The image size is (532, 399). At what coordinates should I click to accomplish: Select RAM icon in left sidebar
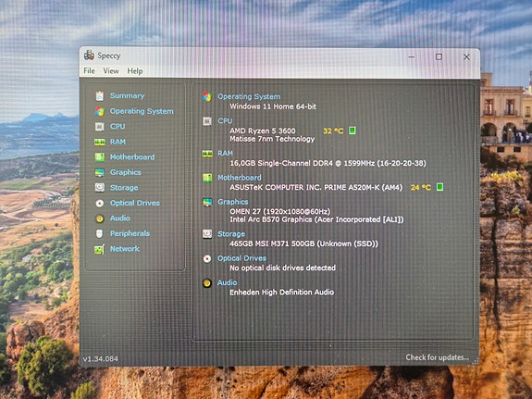pos(99,142)
